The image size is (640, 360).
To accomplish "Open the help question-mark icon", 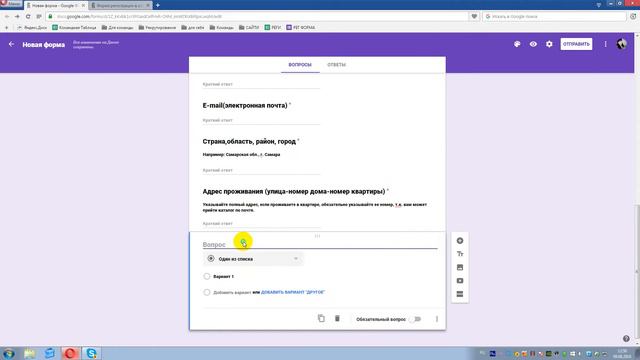I will pos(626,338).
